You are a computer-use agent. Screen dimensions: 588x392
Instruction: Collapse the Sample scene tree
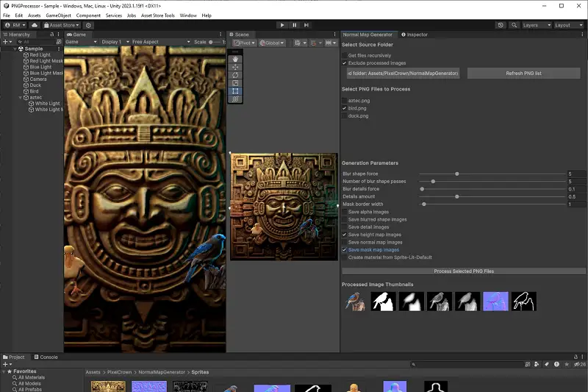click(x=15, y=49)
